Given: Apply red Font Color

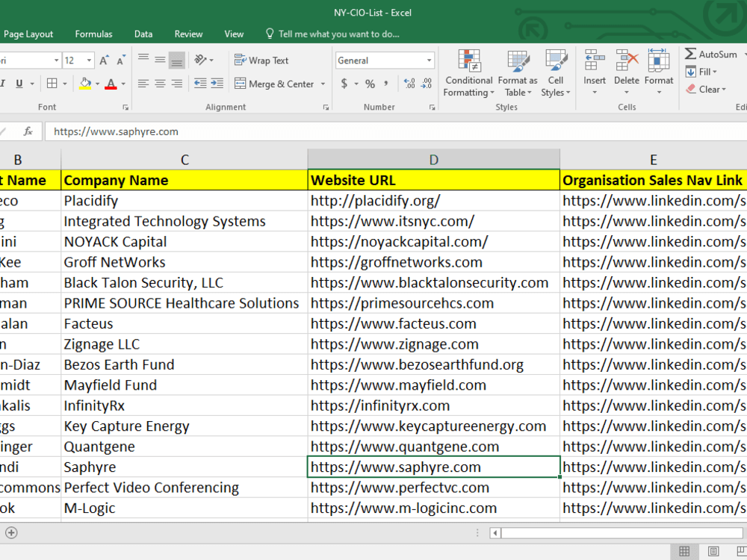Looking at the screenshot, I should [x=111, y=84].
